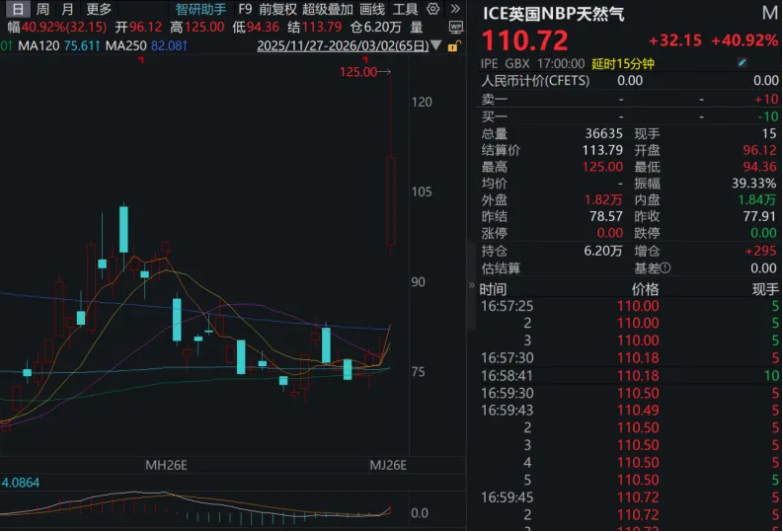Open the 前复权 adjustment dropdown
This screenshot has height=532, width=783.
pos(277,9)
